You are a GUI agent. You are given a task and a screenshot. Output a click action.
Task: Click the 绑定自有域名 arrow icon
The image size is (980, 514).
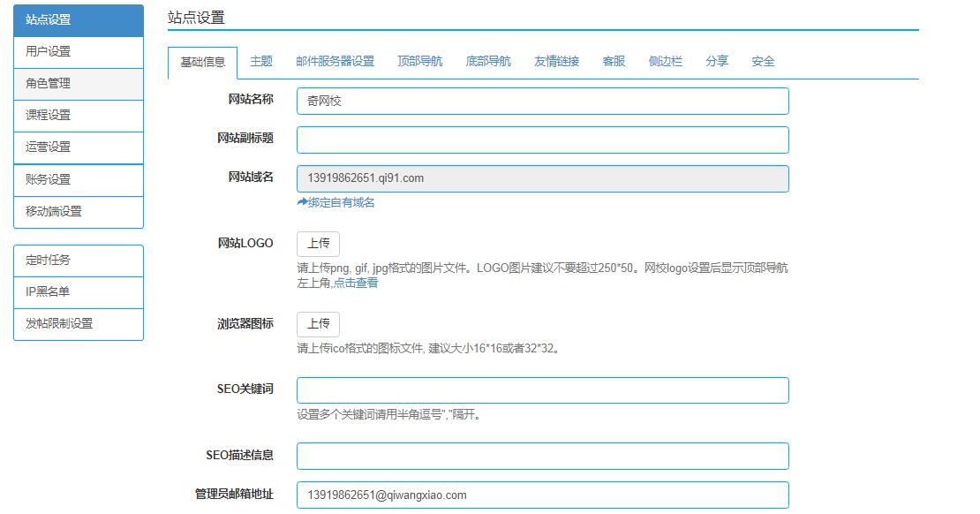click(x=302, y=202)
